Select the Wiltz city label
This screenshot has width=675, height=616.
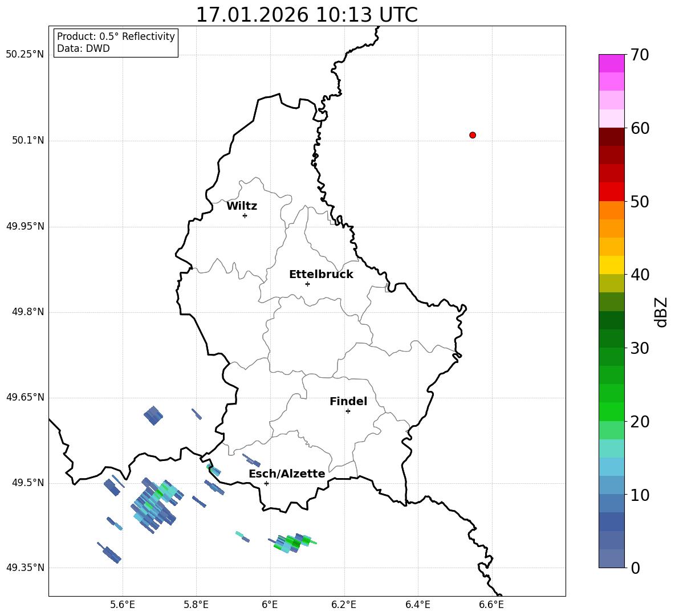[242, 206]
